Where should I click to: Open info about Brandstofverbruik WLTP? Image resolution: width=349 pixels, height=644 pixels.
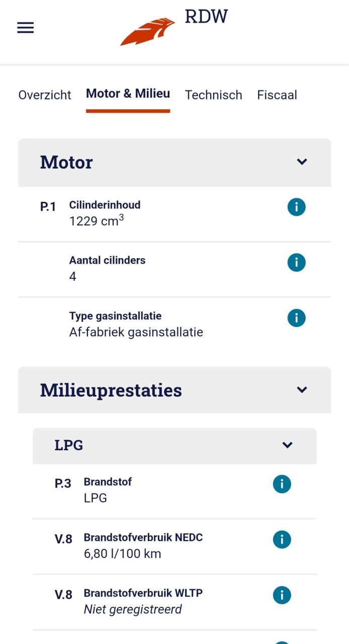point(282,595)
